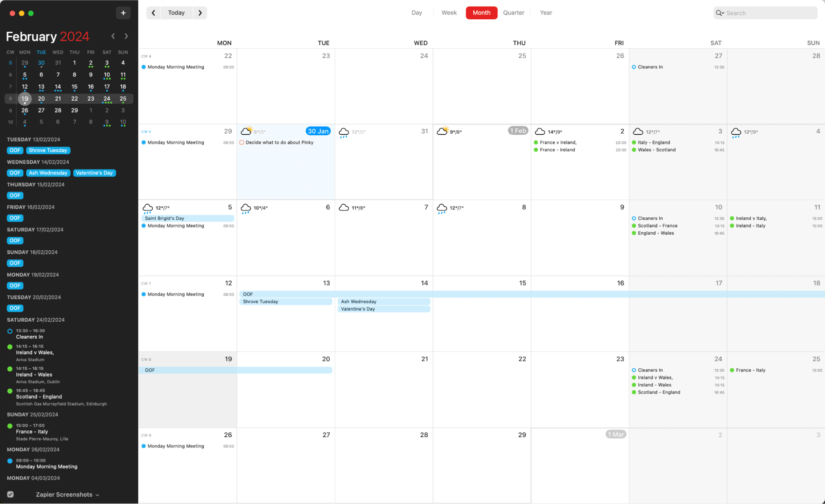
Task: Select the Week view tab
Action: tap(449, 12)
